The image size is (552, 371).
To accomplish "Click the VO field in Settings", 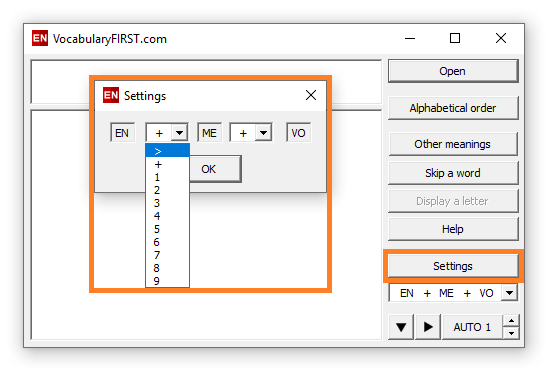I will [299, 133].
